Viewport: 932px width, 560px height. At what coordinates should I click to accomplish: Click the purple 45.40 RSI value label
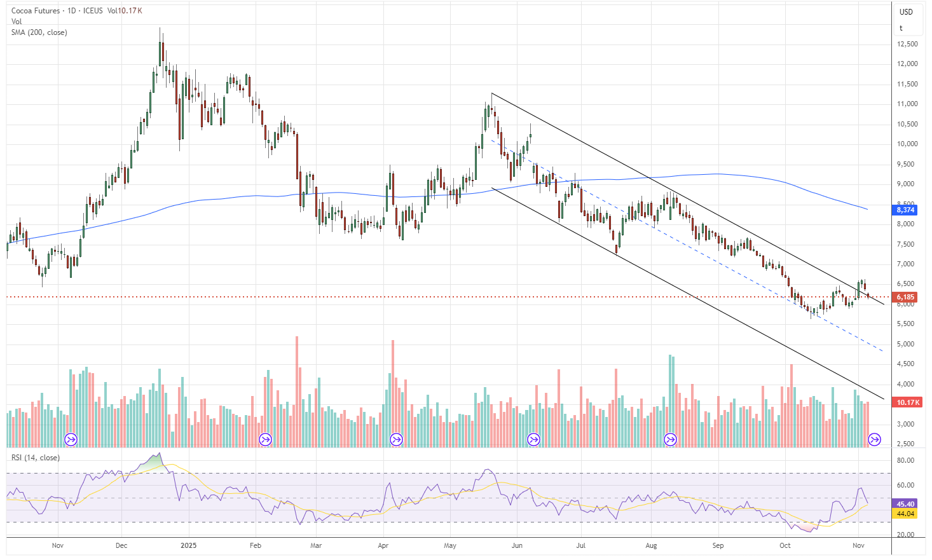(x=905, y=504)
